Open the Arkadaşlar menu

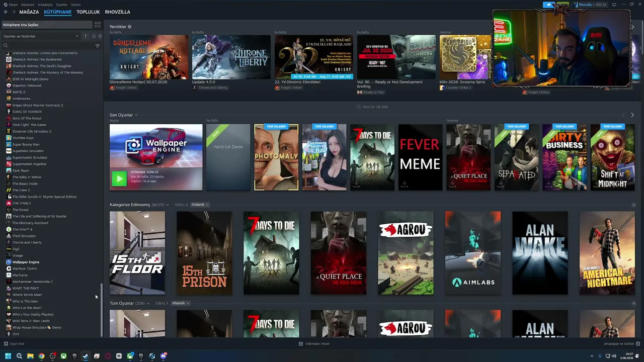[45, 5]
